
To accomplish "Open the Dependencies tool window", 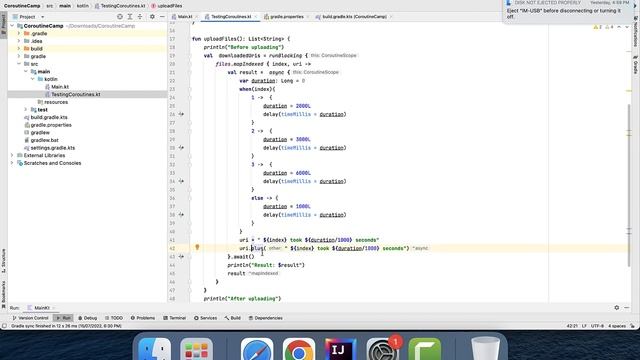I will (265, 318).
